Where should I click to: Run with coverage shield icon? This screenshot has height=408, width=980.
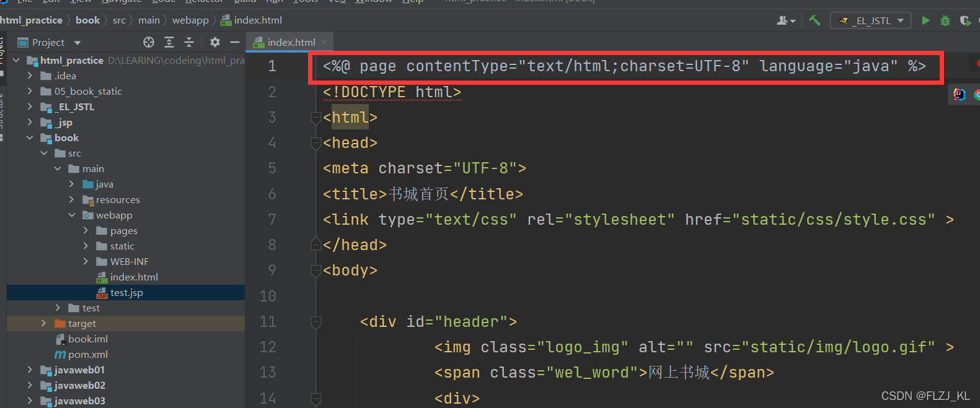point(965,20)
